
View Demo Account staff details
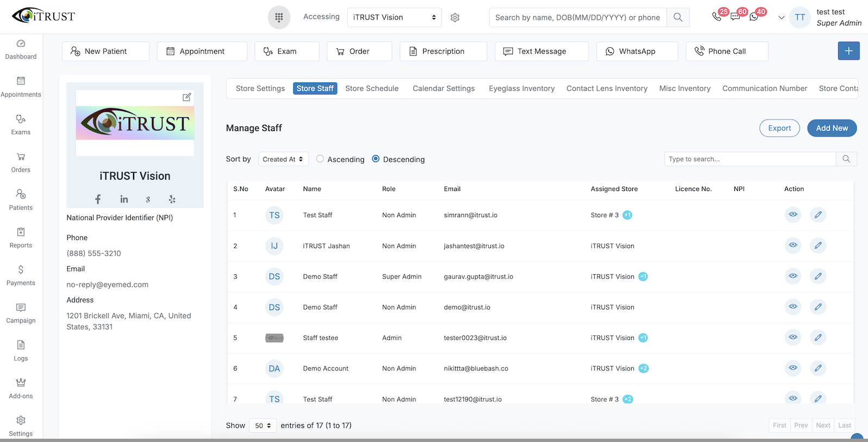[x=793, y=368]
